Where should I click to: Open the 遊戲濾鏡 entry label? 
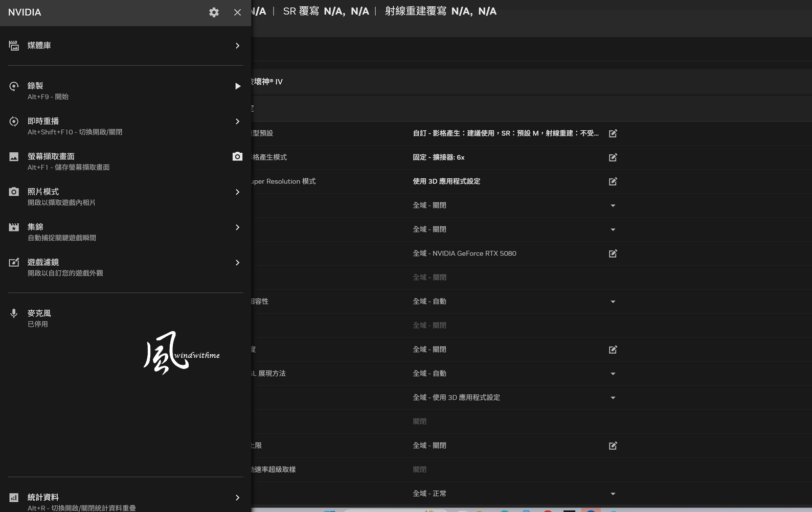[43, 262]
